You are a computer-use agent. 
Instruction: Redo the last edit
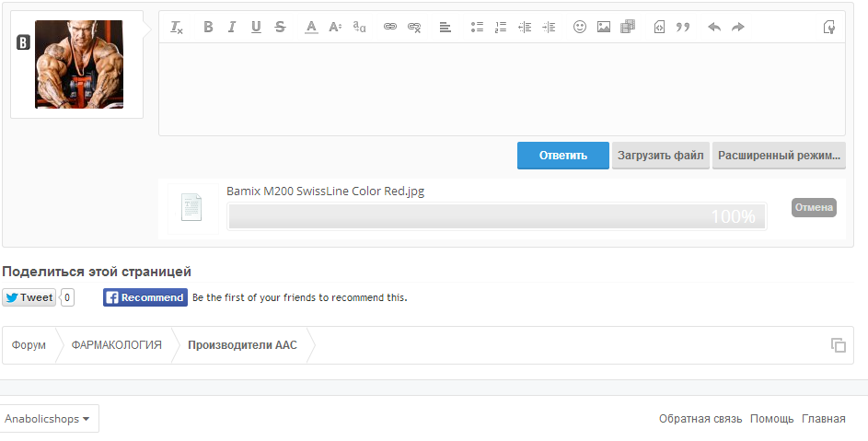pos(738,28)
